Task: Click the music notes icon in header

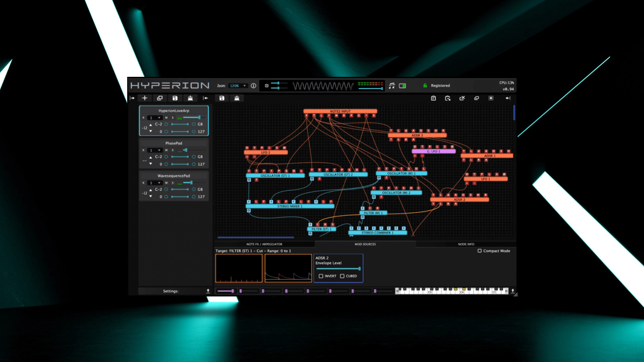Action: point(392,86)
